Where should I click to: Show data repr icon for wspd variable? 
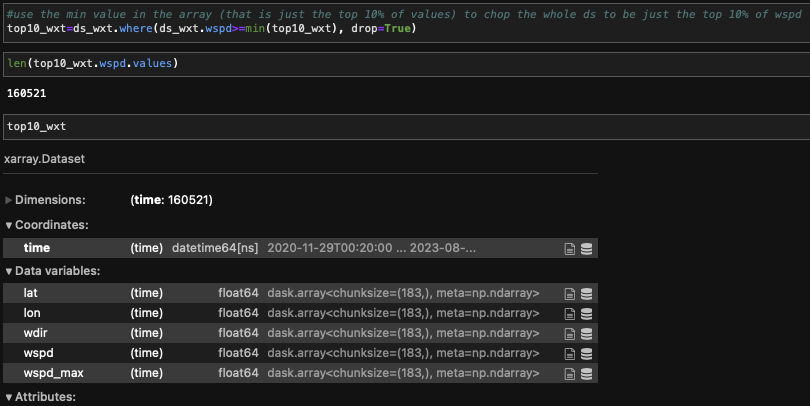coord(586,354)
